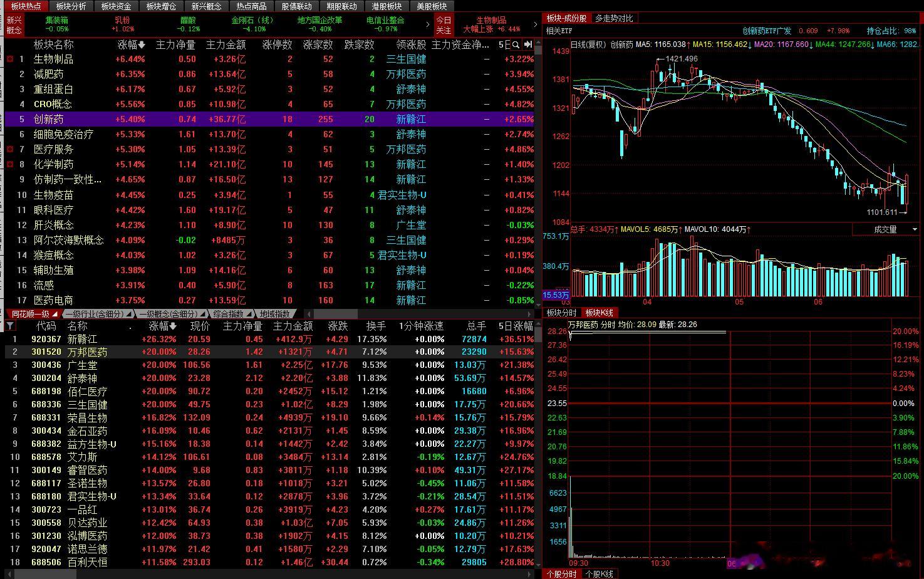924x579 pixels.
Task: Select stock 新赣江 in the stock list
Action: pyautogui.click(x=269, y=339)
